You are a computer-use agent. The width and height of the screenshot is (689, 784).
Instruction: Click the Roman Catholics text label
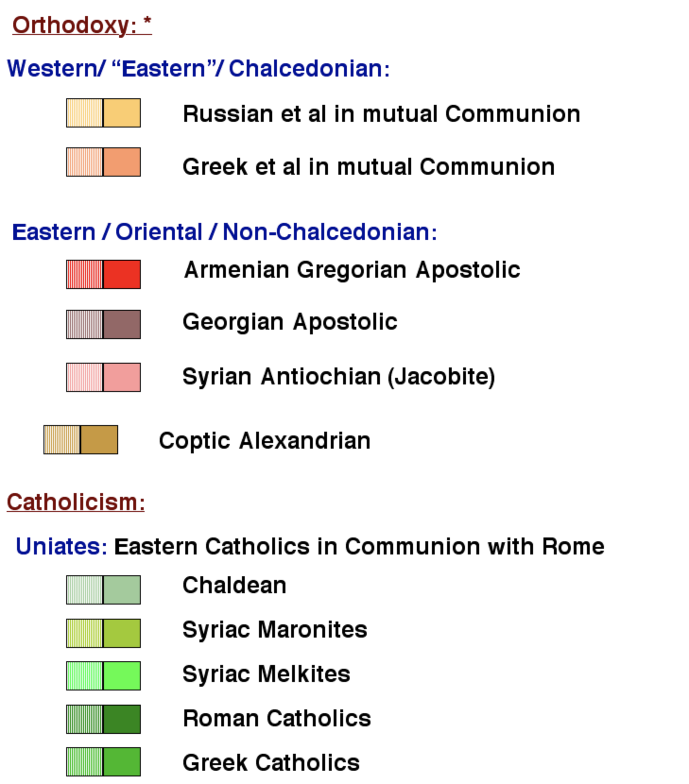pyautogui.click(x=277, y=718)
